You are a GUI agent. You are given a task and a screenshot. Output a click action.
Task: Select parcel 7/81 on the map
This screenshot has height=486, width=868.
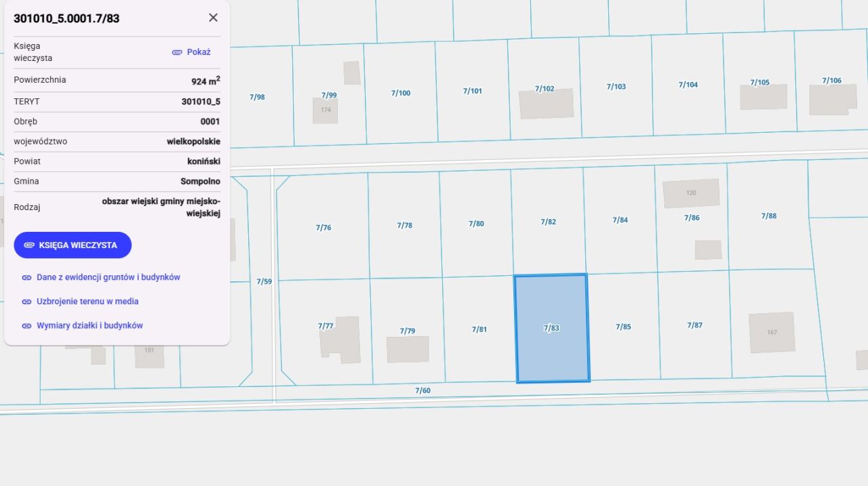click(479, 329)
